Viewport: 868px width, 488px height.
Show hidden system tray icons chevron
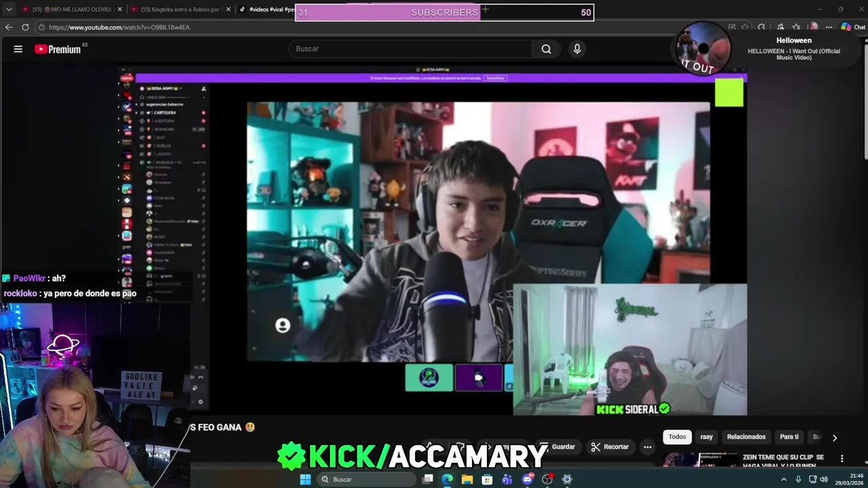click(784, 479)
